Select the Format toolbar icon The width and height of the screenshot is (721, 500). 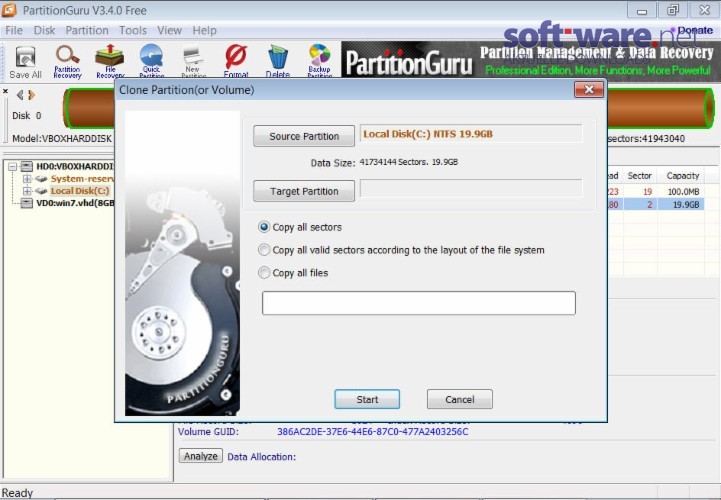[236, 61]
